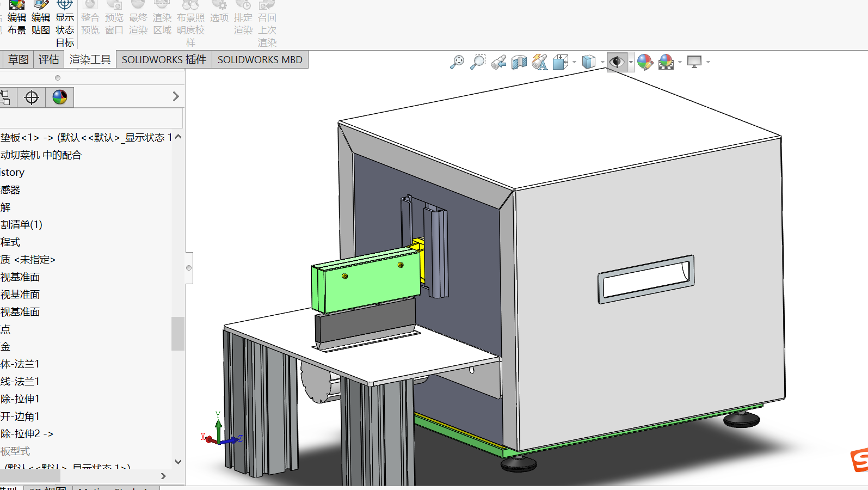Click the greyed Schedule Render (排定渲染) tool
The height and width of the screenshot is (490, 868).
[x=243, y=18]
